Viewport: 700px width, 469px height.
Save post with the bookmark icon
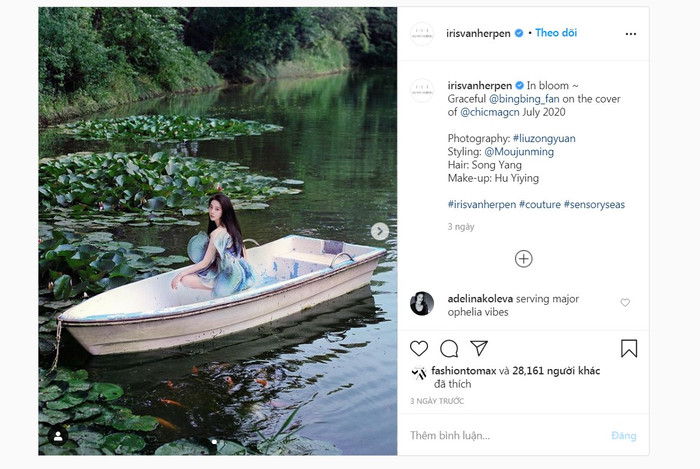(629, 348)
